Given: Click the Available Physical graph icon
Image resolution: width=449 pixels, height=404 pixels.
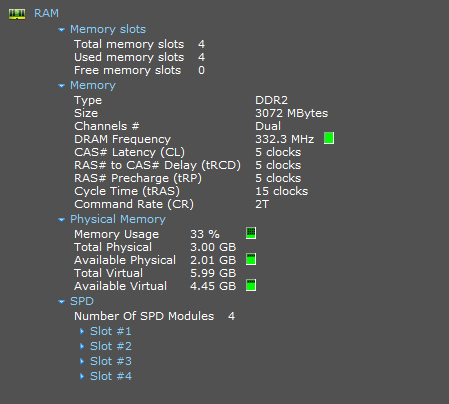Looking at the screenshot, I should 251,259.
